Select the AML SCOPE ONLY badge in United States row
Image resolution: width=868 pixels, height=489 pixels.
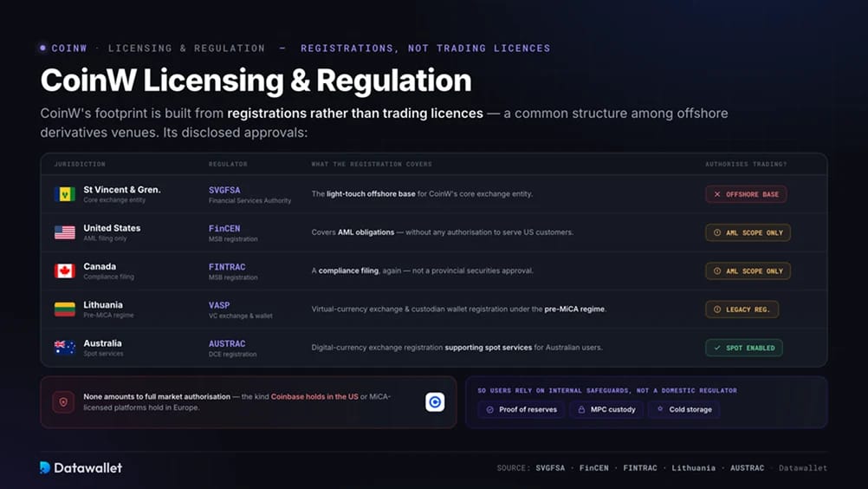748,232
